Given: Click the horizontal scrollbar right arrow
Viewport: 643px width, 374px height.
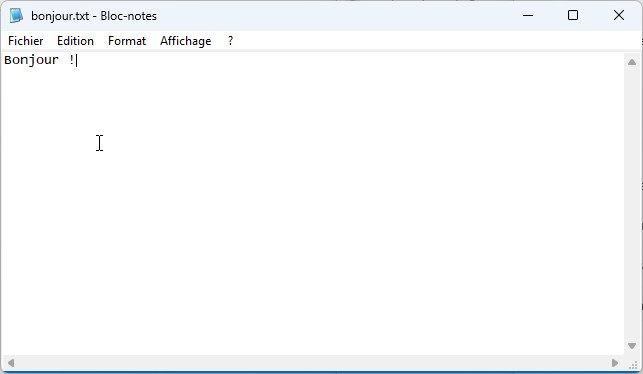Looking at the screenshot, I should tap(615, 363).
